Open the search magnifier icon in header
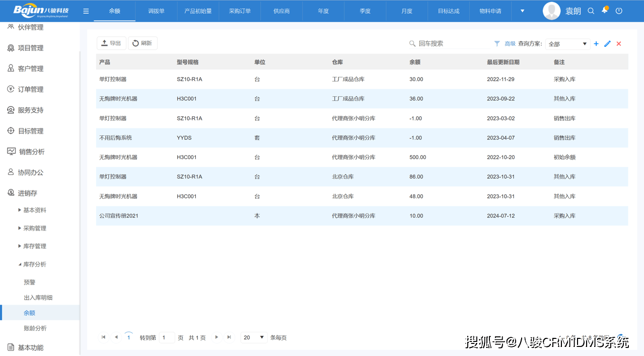Screen dimensions: 644x356 coord(591,11)
